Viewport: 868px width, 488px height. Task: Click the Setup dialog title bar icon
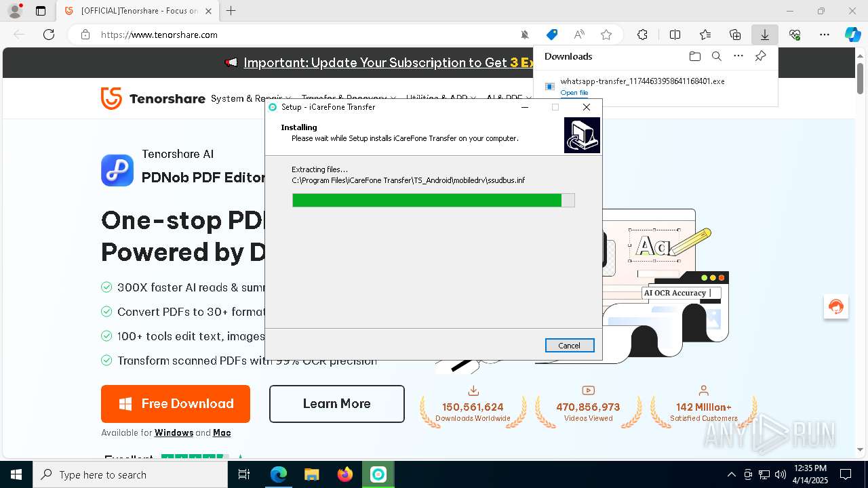coord(273,107)
